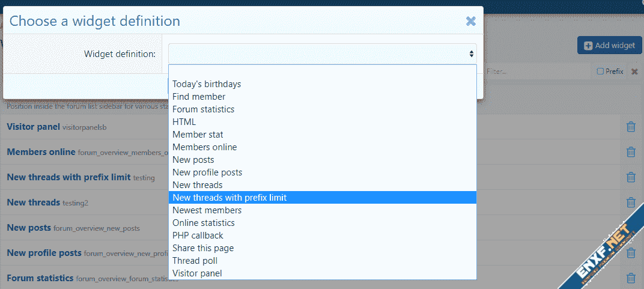Select the "PHP callback" option
Image resolution: width=644 pixels, height=289 pixels.
click(198, 236)
